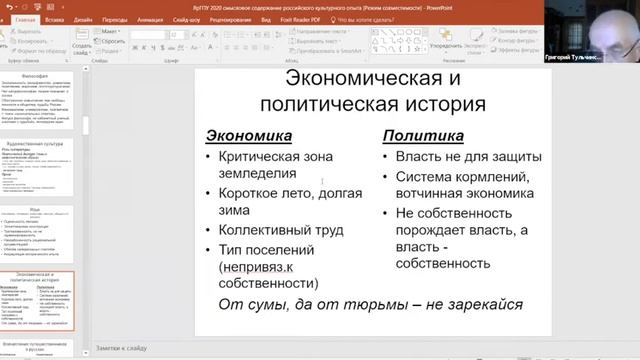Click Эффекты фигуры shape effects button

[x=515, y=50]
